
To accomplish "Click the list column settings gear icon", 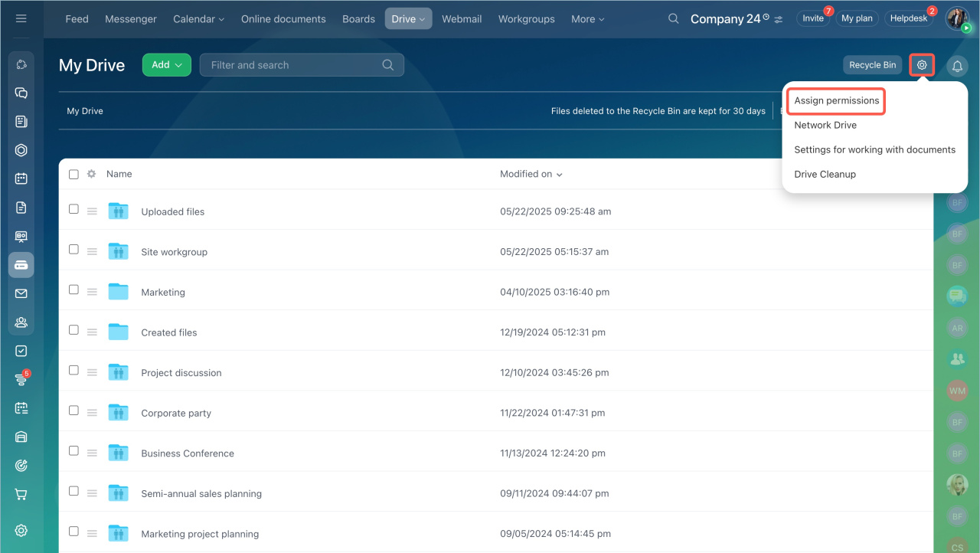I will click(91, 174).
